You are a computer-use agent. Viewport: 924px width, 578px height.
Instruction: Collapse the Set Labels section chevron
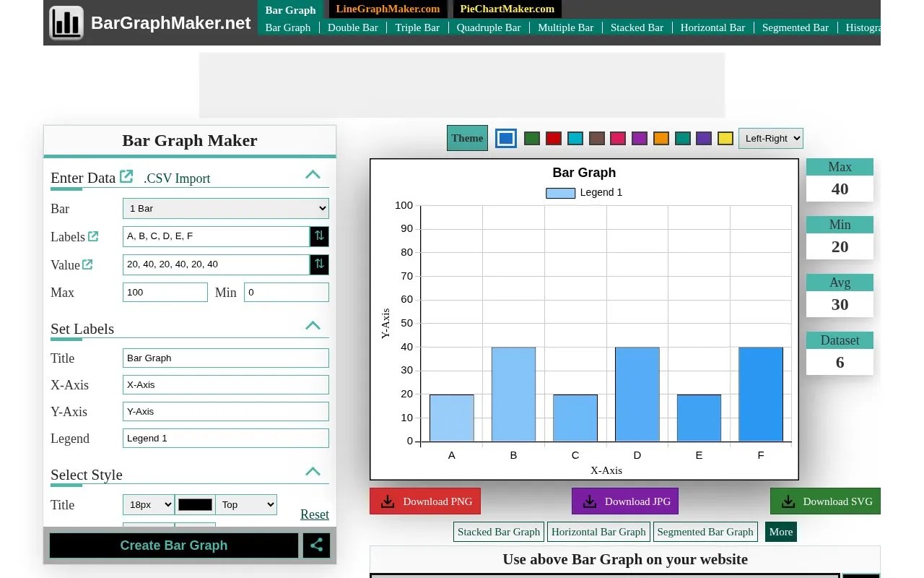click(x=313, y=325)
